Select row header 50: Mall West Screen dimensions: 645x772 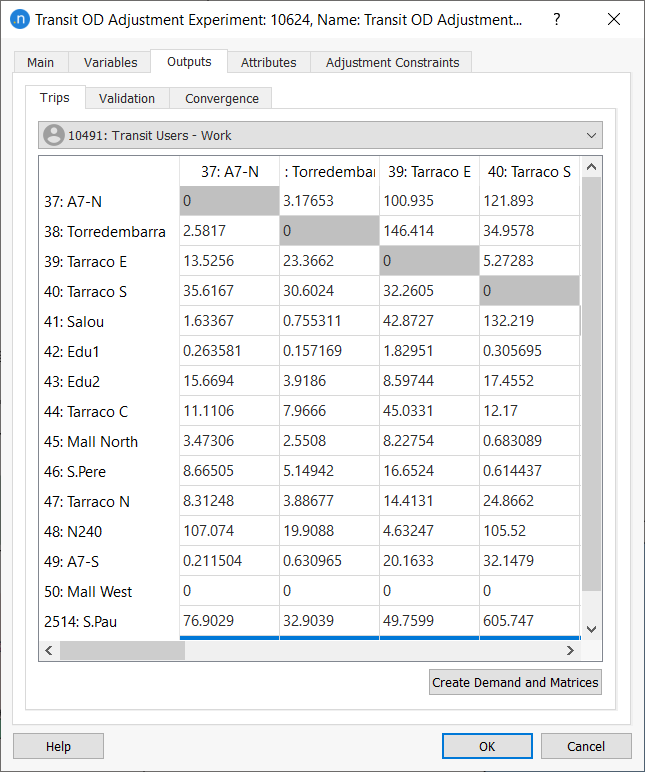109,592
